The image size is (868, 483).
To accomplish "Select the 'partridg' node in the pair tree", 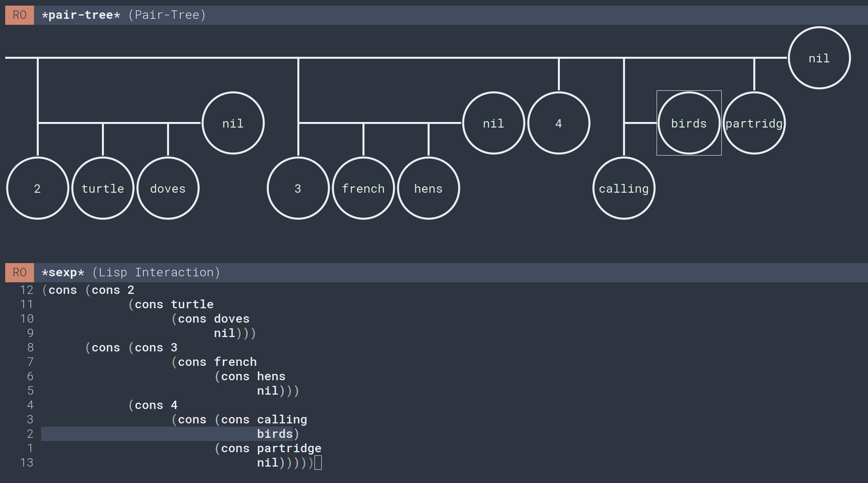I will coord(754,123).
